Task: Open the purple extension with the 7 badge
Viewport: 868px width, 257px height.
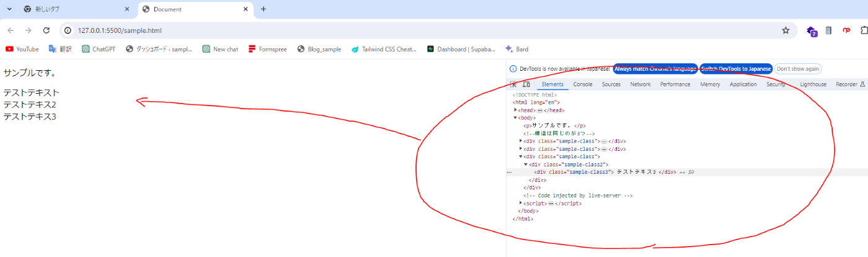Action: coord(812,30)
